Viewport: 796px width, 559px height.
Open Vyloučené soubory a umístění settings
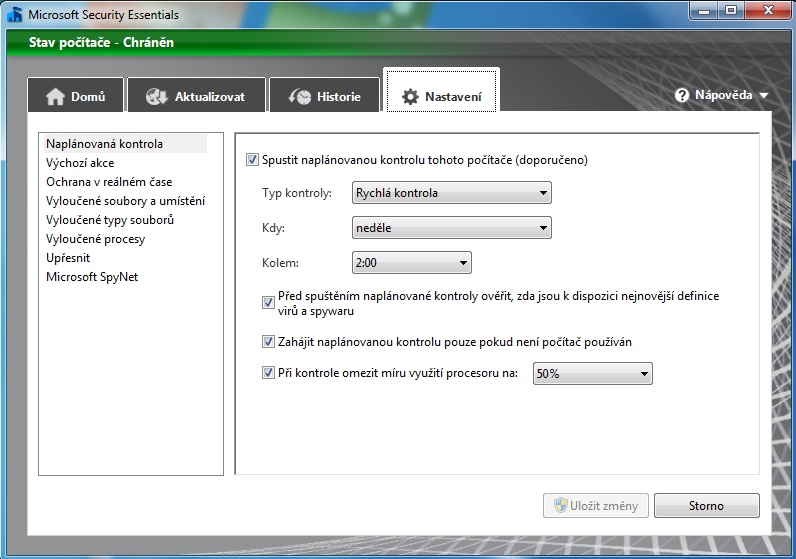click(125, 201)
